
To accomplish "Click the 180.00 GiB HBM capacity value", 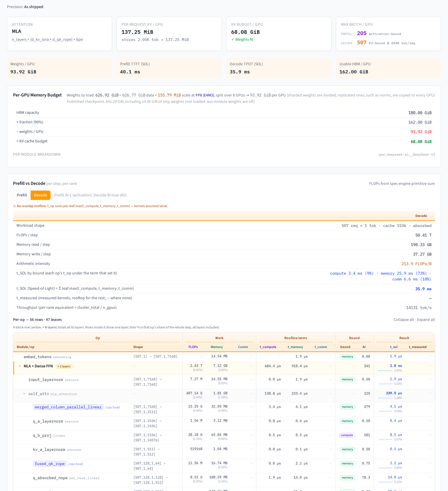I will click(420, 113).
